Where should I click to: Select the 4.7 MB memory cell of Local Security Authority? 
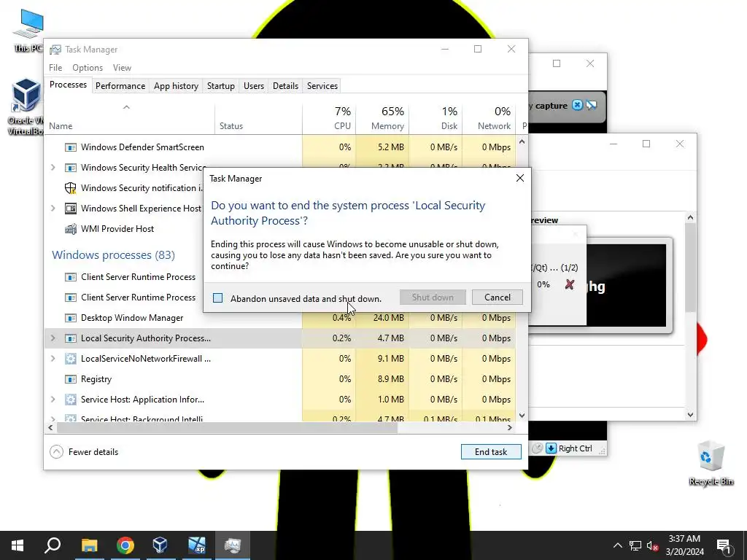382,338
